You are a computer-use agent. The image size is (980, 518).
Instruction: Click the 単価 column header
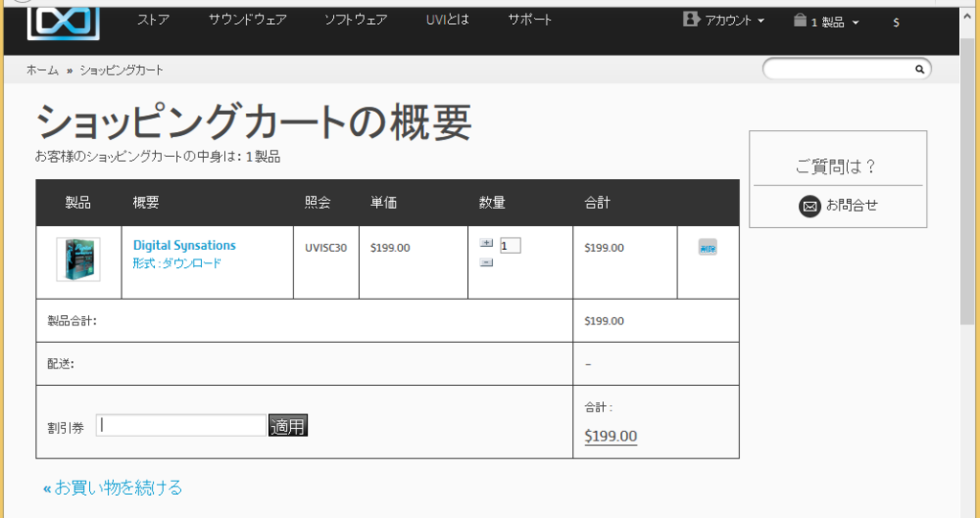point(383,203)
